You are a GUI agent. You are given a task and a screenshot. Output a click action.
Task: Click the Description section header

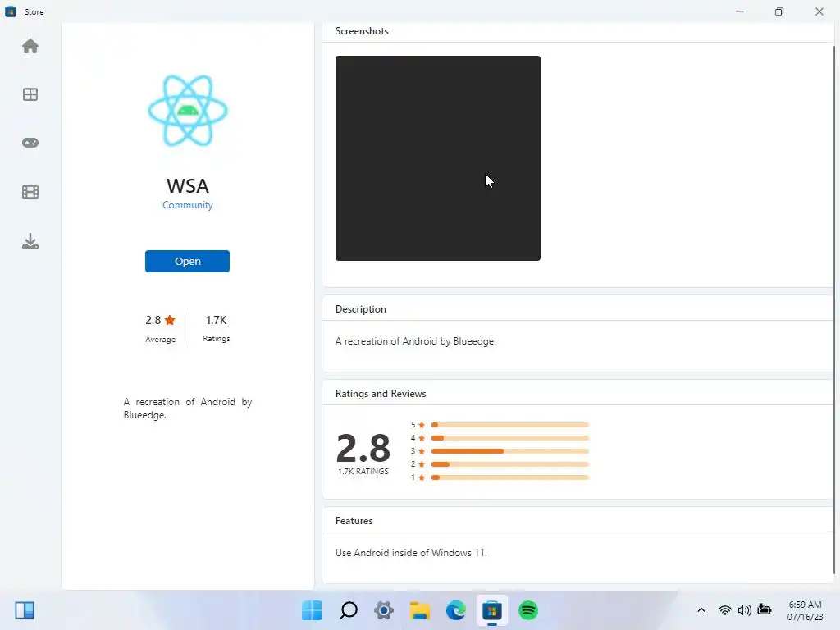point(361,309)
